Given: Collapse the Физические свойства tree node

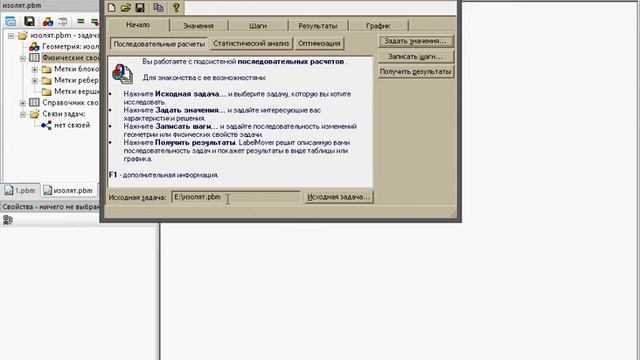Looking at the screenshot, I should tap(23, 58).
